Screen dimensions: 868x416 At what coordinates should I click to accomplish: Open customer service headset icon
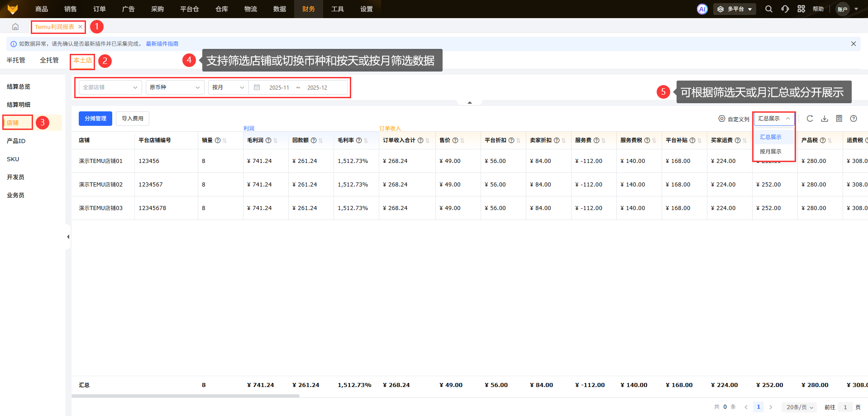(785, 9)
